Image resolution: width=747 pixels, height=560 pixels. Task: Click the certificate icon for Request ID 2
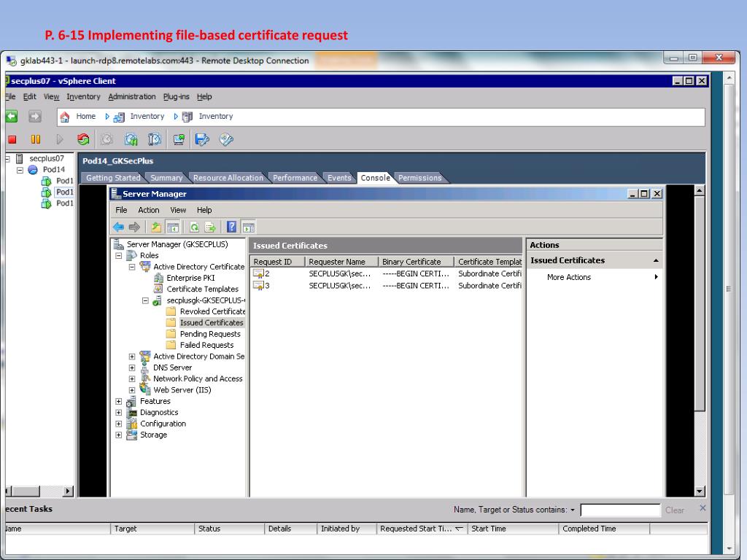pyautogui.click(x=258, y=274)
